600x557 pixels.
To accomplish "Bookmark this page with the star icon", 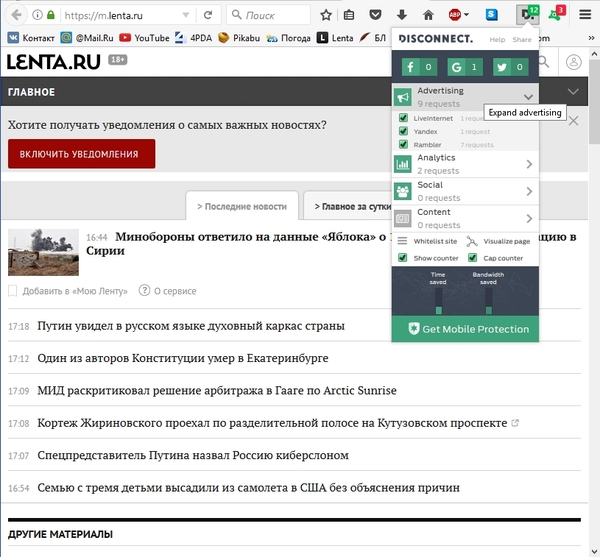I will [x=326, y=15].
